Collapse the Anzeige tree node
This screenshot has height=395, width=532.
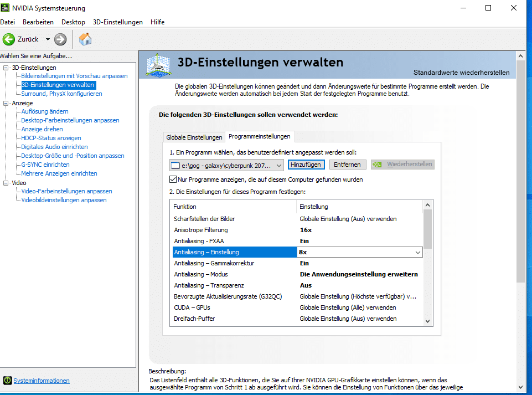point(6,103)
